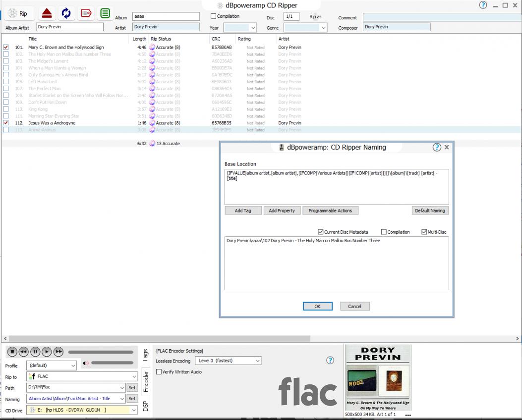Switch to the Tags tab
The height and width of the screenshot is (420, 522).
pos(145,355)
